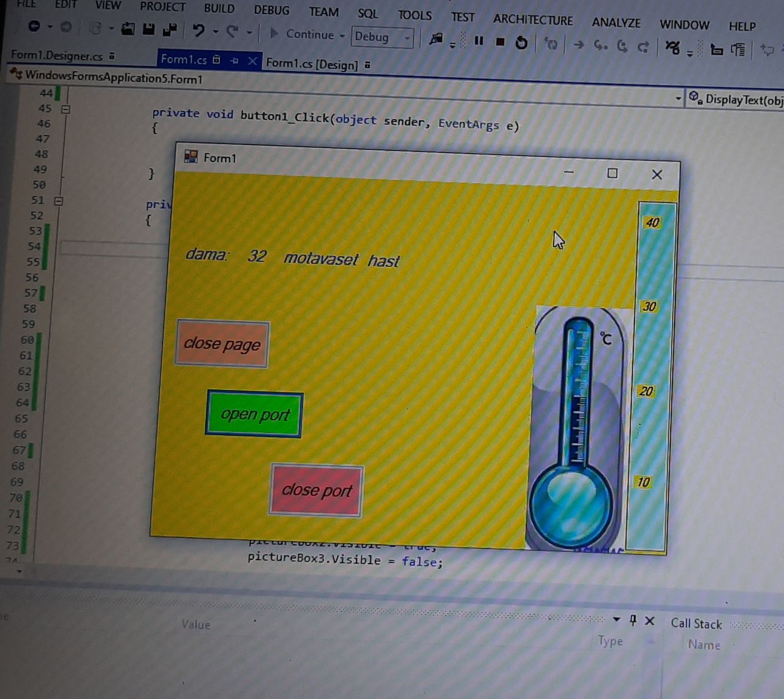Image resolution: width=784 pixels, height=699 pixels.
Task: Click the Step Out icon
Action: point(643,47)
